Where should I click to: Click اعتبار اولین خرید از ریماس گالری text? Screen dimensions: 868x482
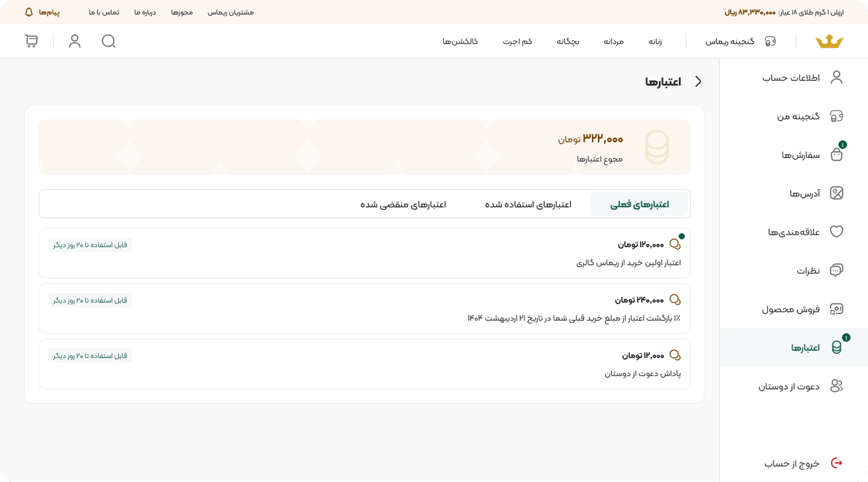(x=629, y=263)
